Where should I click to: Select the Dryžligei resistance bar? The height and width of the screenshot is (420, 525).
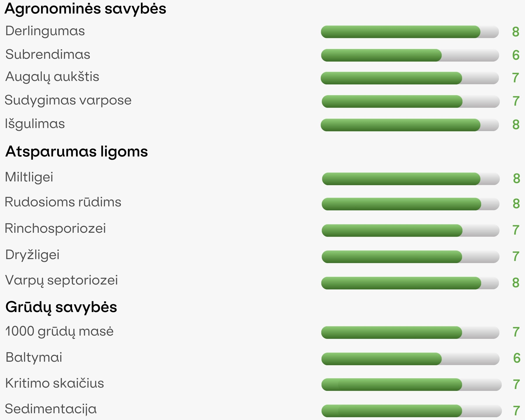[x=411, y=257]
